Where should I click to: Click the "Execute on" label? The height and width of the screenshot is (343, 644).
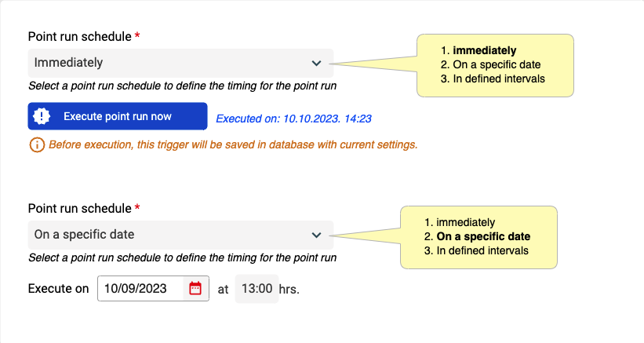point(58,289)
